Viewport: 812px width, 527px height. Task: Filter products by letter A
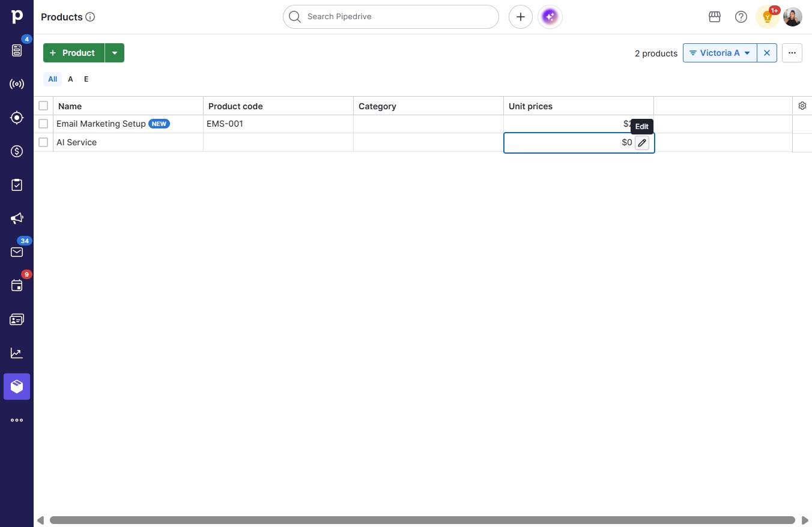pos(70,79)
